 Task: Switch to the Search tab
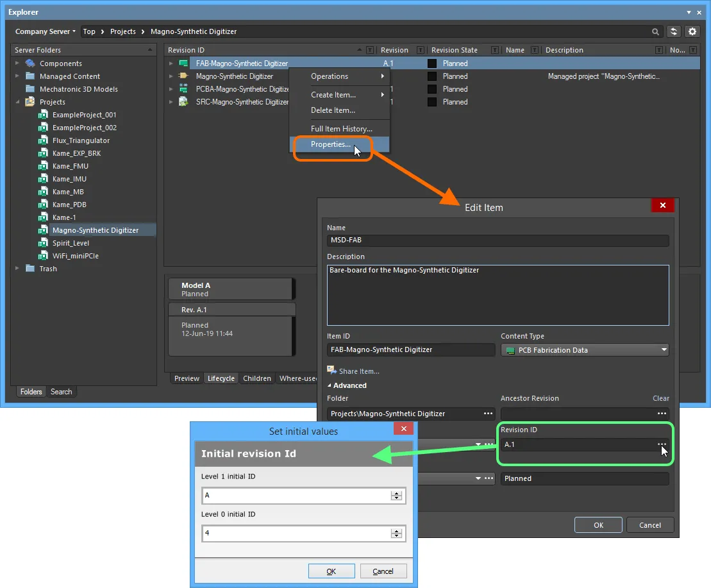tap(62, 392)
